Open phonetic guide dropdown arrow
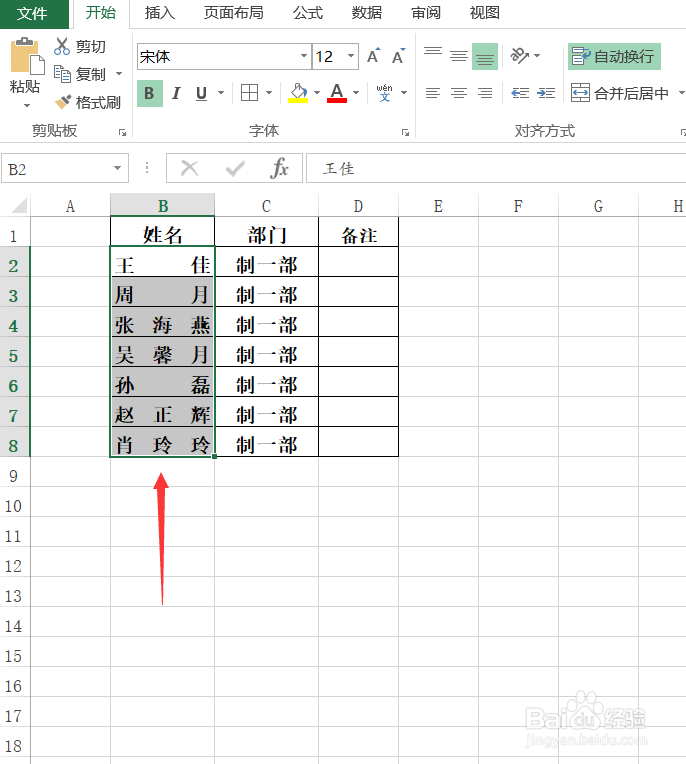This screenshot has width=686, height=764. click(x=404, y=93)
